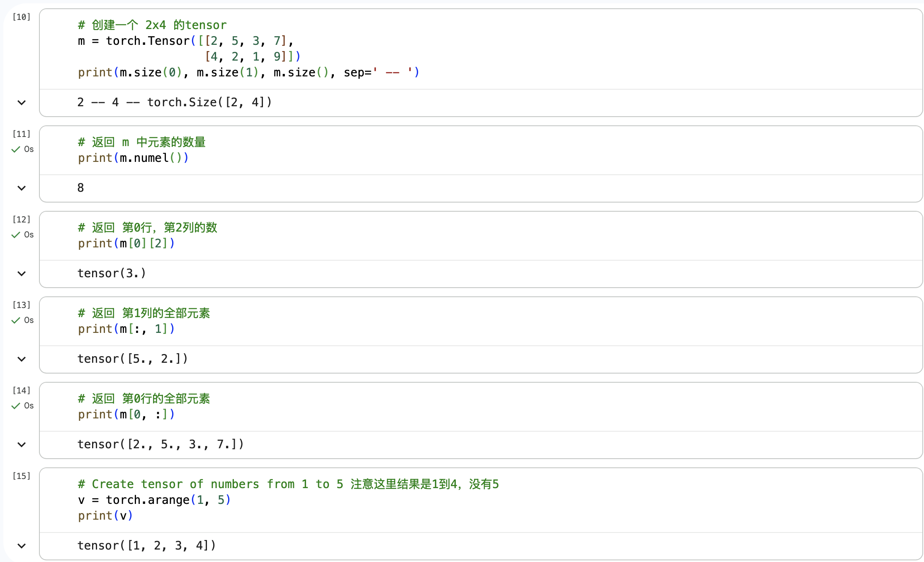The width and height of the screenshot is (924, 562).
Task: Toggle the output chevron under the numel cell
Action: [x=21, y=188]
